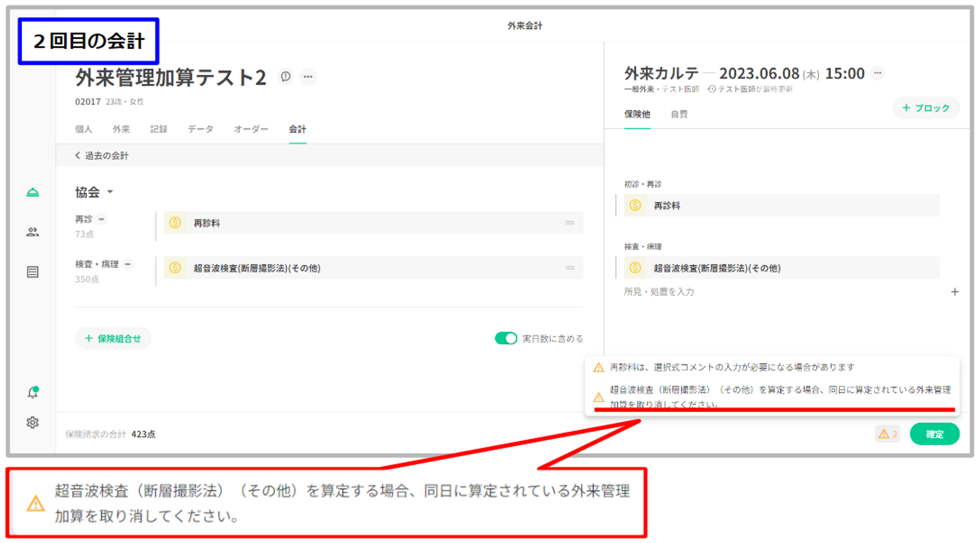Collapse the 検査・病理 section minus button
Screen dimensions: 980x543
(x=128, y=264)
